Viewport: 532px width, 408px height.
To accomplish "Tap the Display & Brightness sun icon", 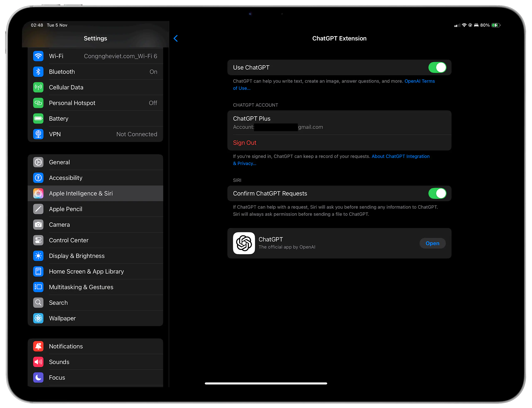I will (x=38, y=256).
